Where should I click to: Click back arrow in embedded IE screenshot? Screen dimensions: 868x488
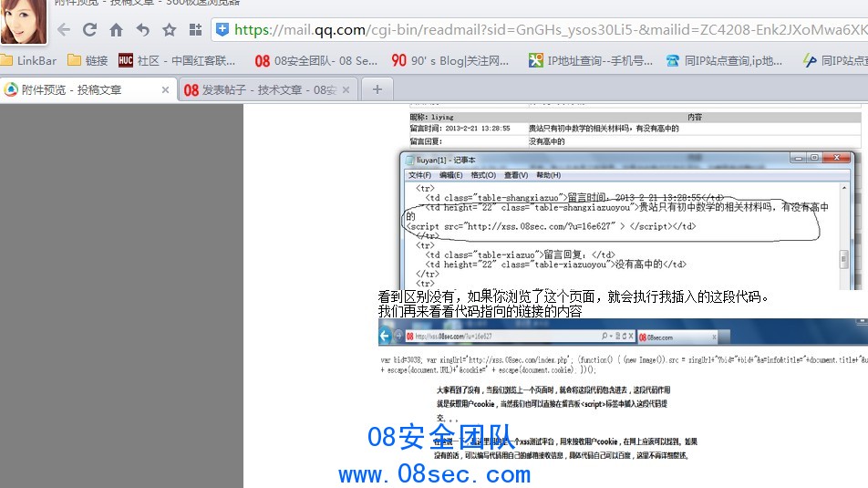pyautogui.click(x=386, y=336)
